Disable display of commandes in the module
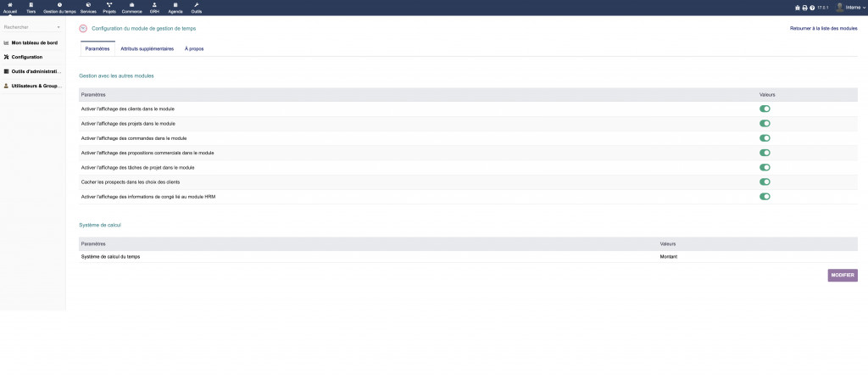The width and height of the screenshot is (868, 380). pyautogui.click(x=765, y=138)
